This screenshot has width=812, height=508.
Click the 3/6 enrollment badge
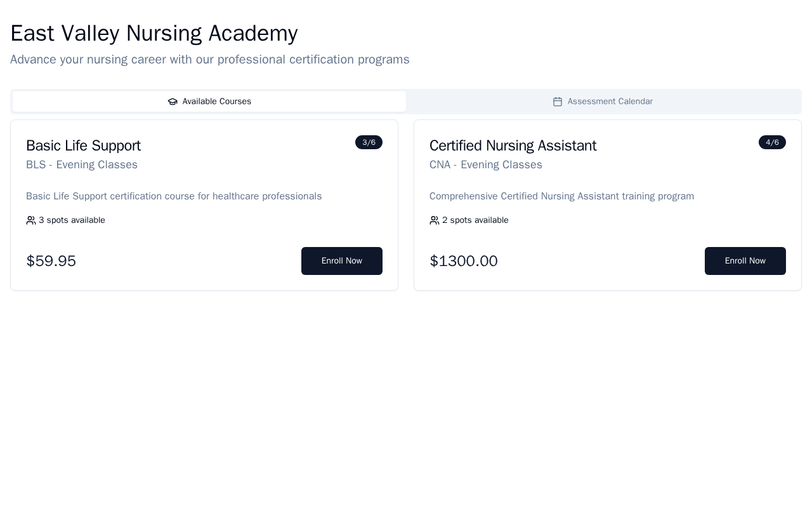369,142
